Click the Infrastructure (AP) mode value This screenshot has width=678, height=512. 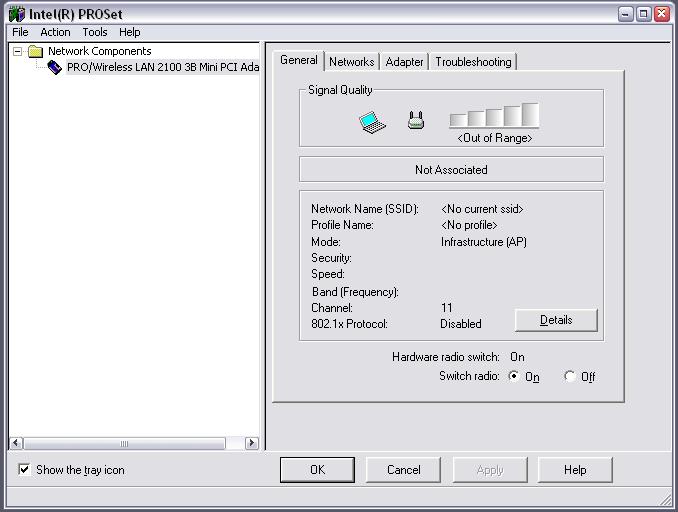pyautogui.click(x=484, y=242)
